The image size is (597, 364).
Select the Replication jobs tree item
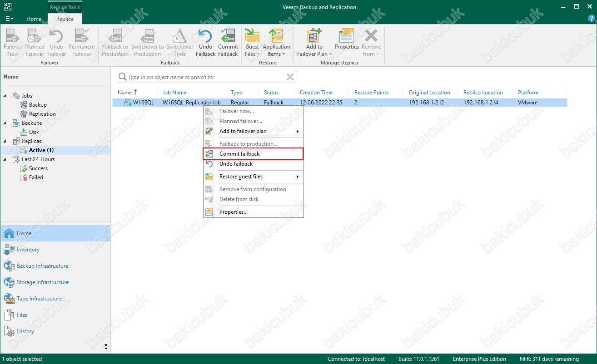[42, 114]
